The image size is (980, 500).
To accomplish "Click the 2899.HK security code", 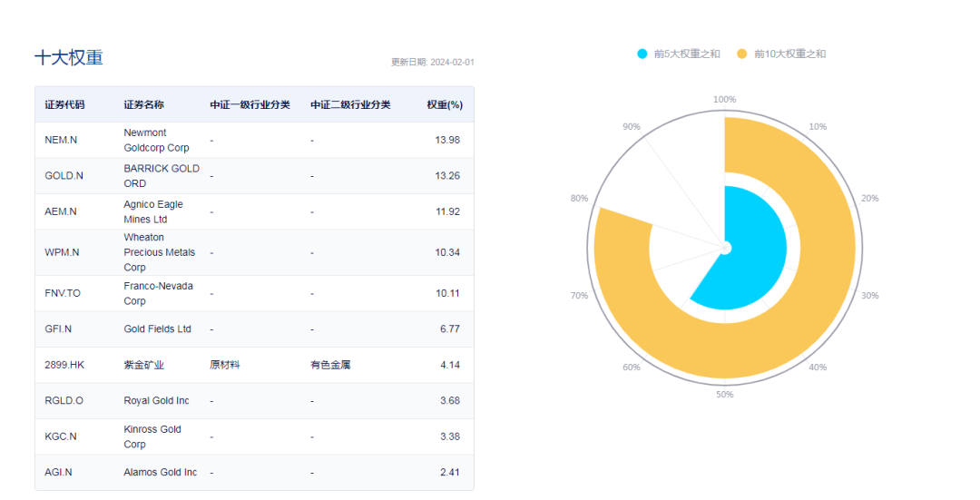I will click(64, 365).
